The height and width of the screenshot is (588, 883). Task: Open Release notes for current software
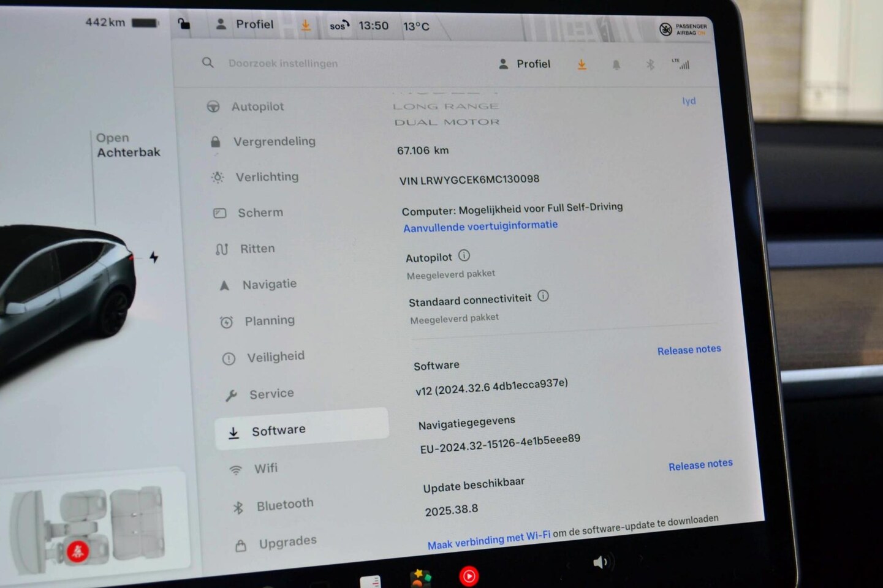tap(689, 350)
